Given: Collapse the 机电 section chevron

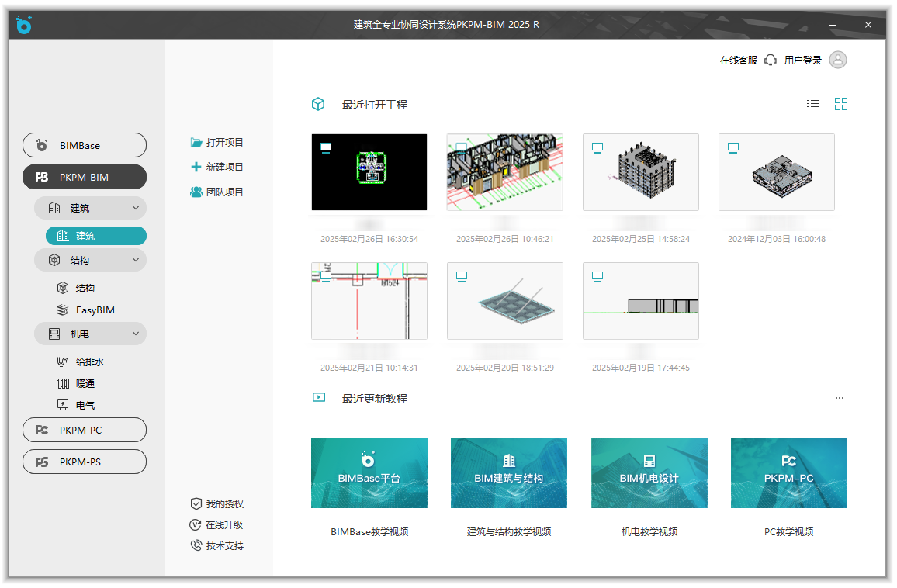Looking at the screenshot, I should pyautogui.click(x=136, y=334).
